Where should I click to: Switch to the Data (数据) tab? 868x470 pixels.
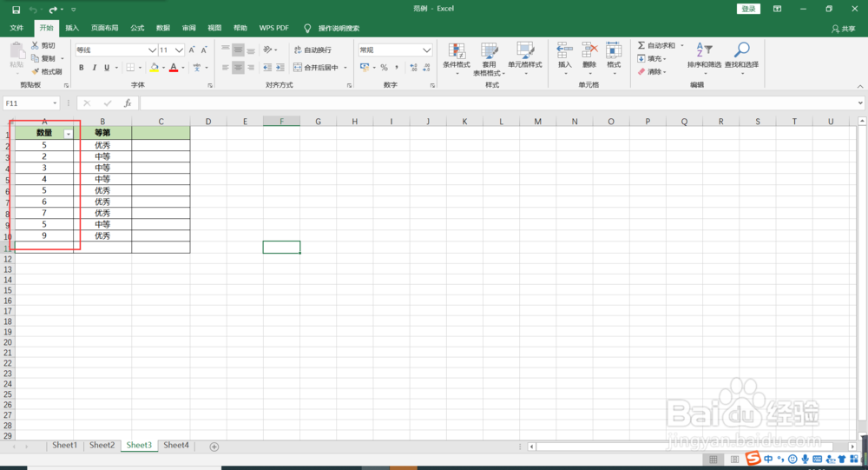coord(163,28)
